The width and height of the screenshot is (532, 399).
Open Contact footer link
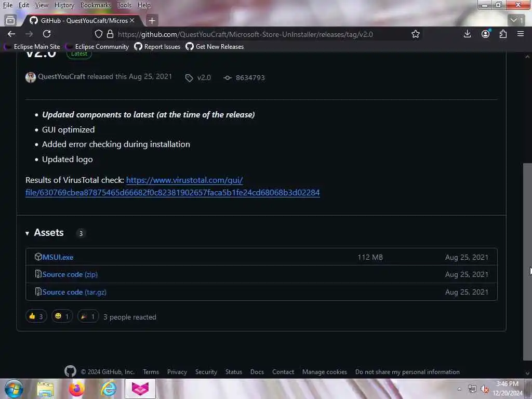click(x=283, y=372)
